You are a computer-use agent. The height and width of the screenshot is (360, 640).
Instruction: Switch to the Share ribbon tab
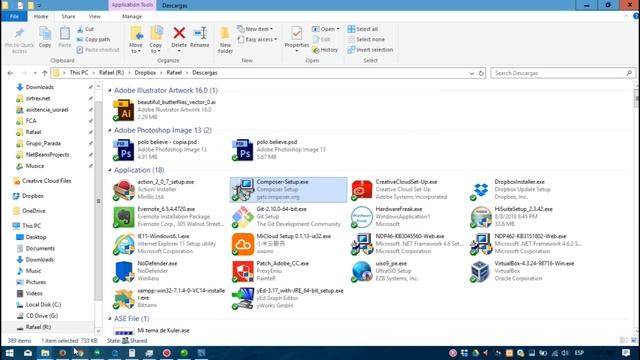coord(68,16)
